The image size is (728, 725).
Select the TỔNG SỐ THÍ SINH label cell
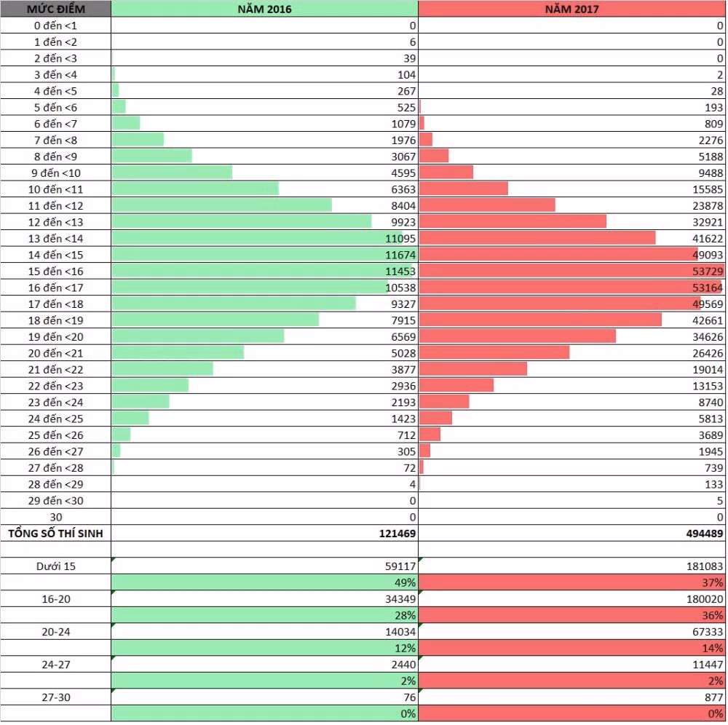56,534
